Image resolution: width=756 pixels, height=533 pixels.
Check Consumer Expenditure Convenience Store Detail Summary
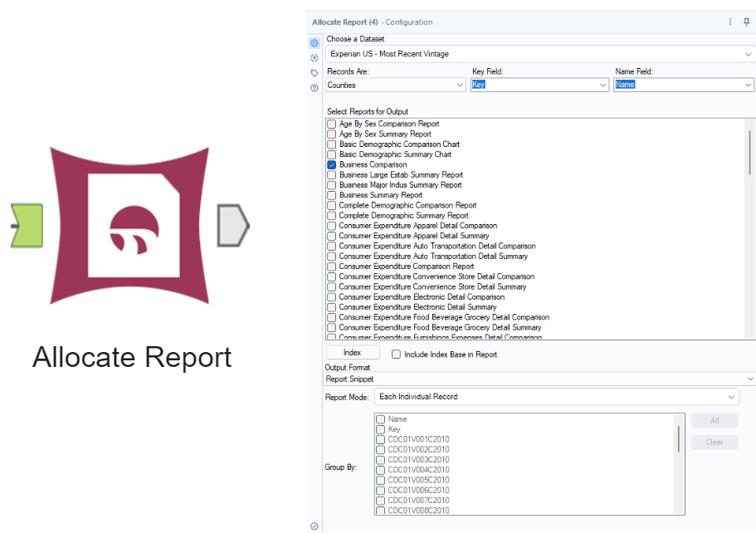pyautogui.click(x=332, y=287)
